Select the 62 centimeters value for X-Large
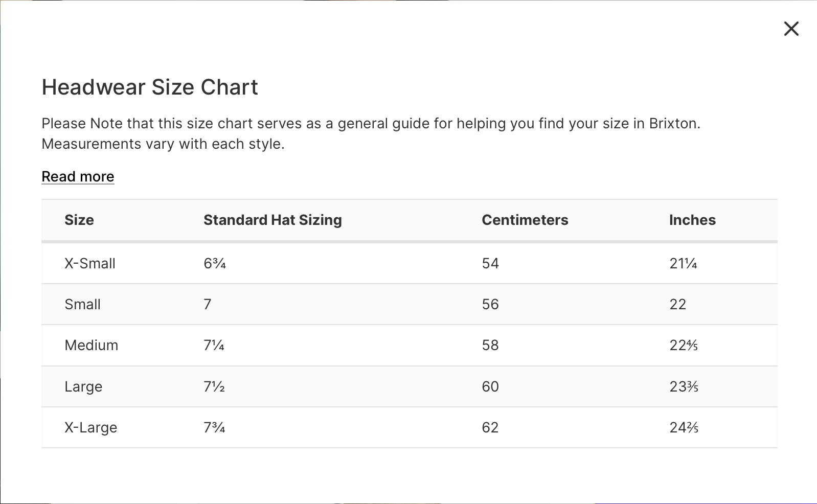 [490, 427]
